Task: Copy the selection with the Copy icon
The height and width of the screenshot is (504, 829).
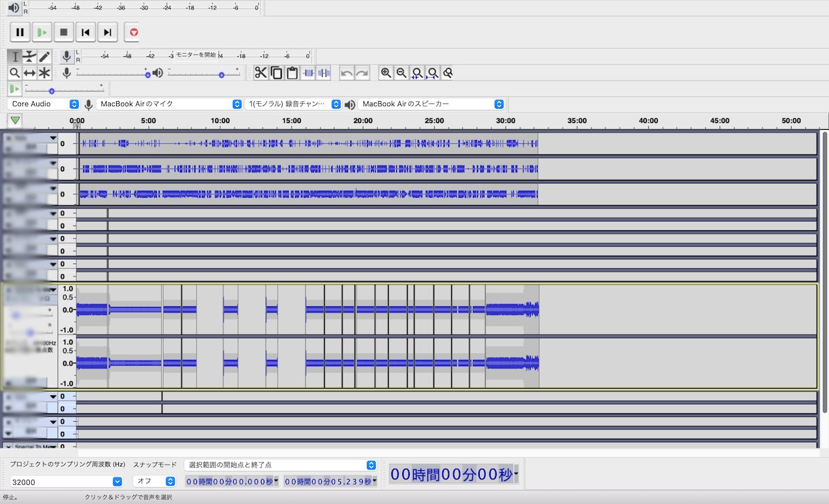Action: coord(277,73)
